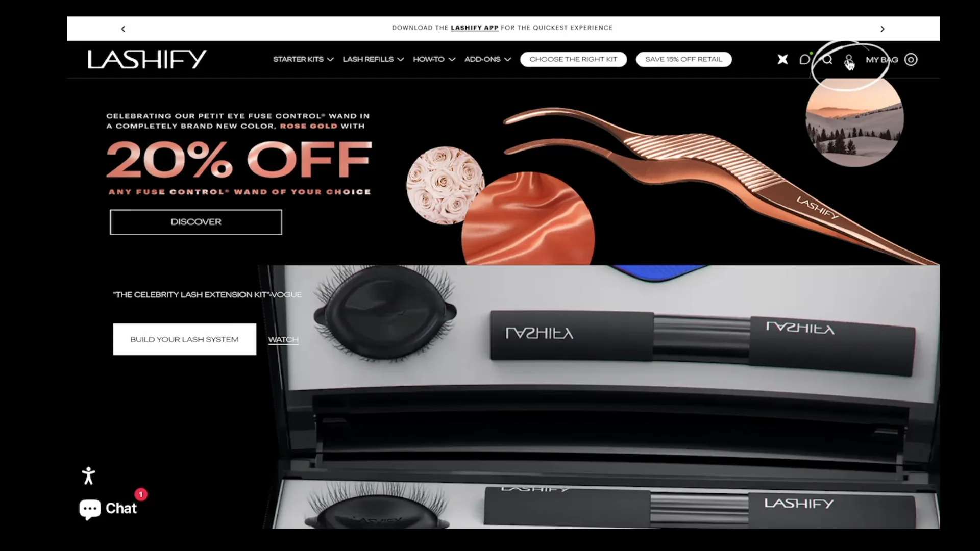Click the left navigation arrow
This screenshot has height=551, width=980.
[123, 28]
